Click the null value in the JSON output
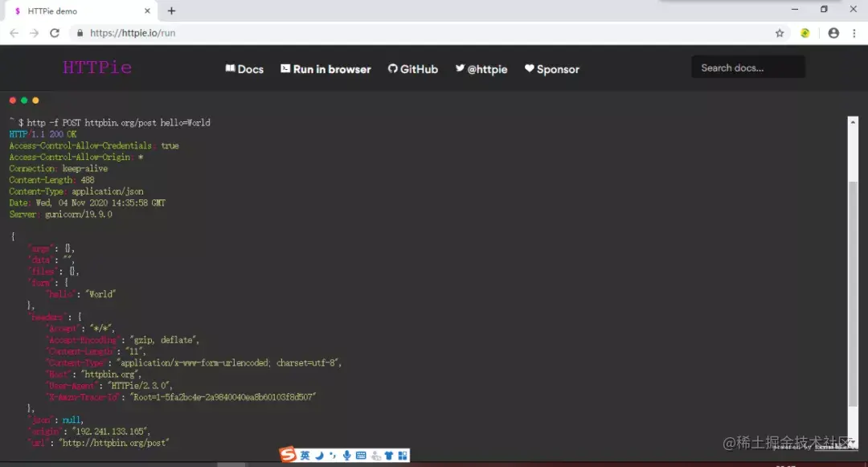Viewport: 868px width, 467px height. click(x=72, y=420)
